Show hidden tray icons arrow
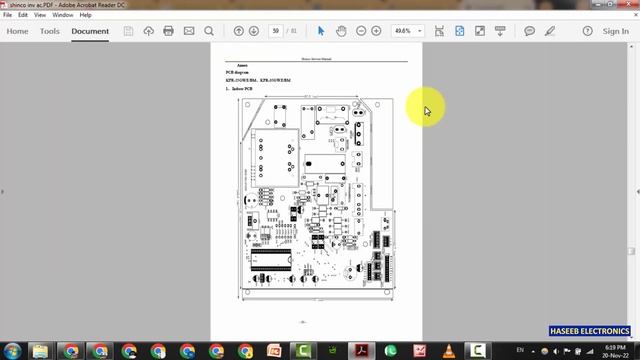 [x=533, y=351]
